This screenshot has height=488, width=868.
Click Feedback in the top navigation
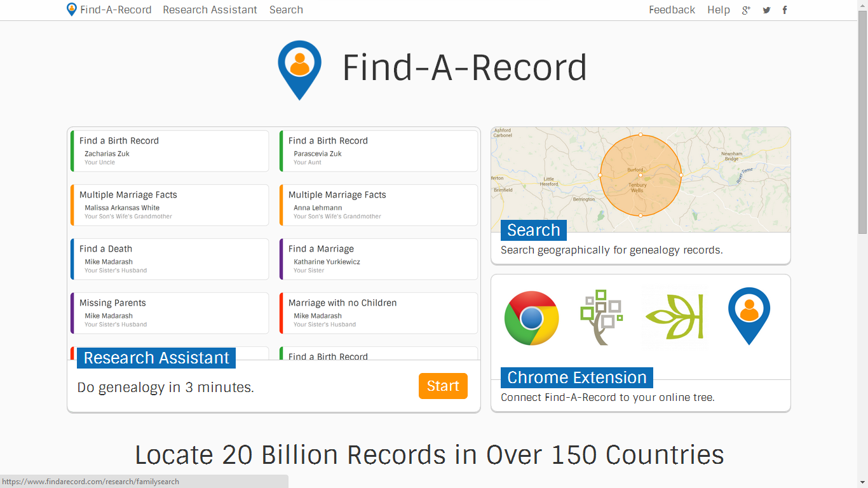pos(672,10)
